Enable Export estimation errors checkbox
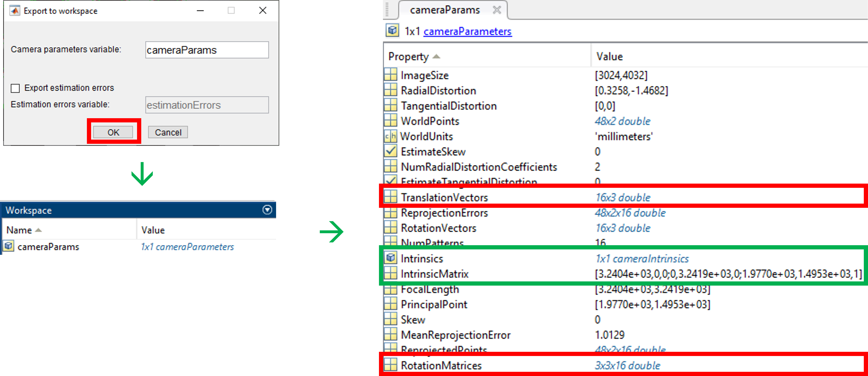The image size is (868, 376). click(16, 88)
